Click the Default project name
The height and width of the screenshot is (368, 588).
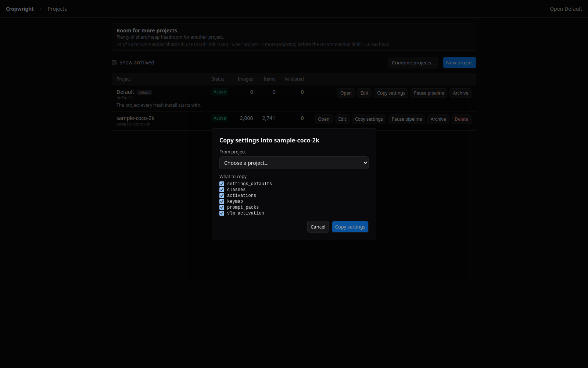tap(125, 92)
